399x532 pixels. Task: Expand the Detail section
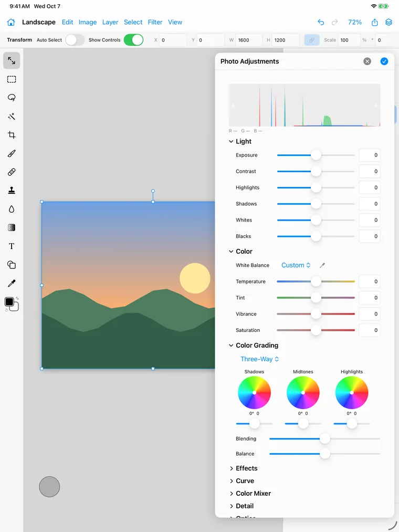(232, 506)
